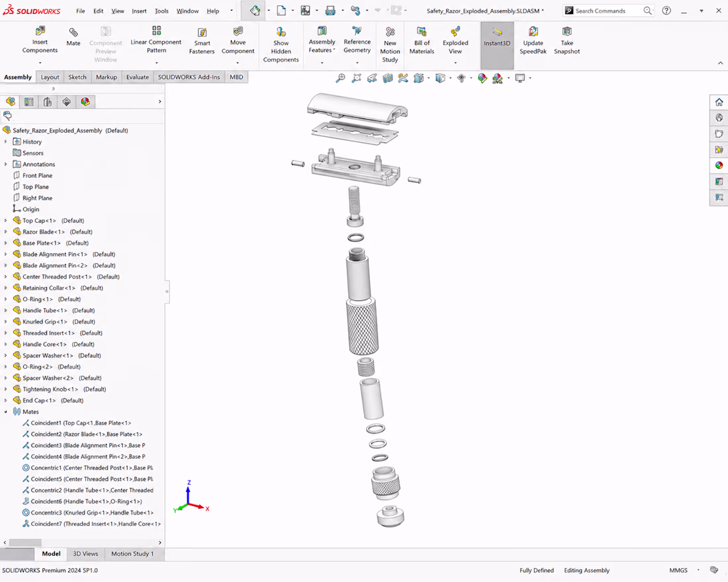
Task: Click the Print toolbar icon
Action: coord(330,10)
